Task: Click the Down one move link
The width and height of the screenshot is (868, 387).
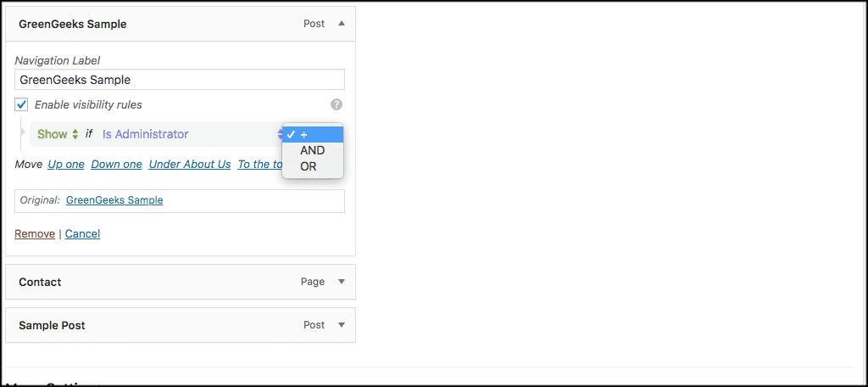Action: (x=116, y=165)
